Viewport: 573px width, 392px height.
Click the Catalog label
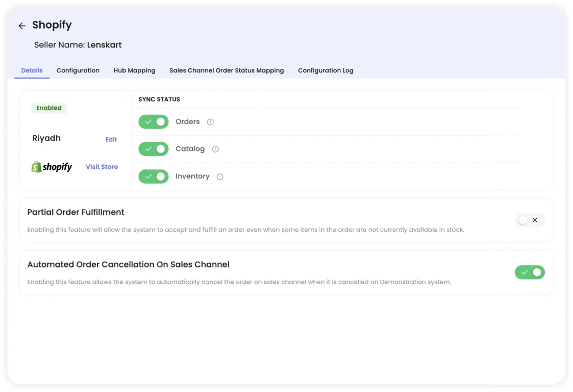click(x=190, y=149)
